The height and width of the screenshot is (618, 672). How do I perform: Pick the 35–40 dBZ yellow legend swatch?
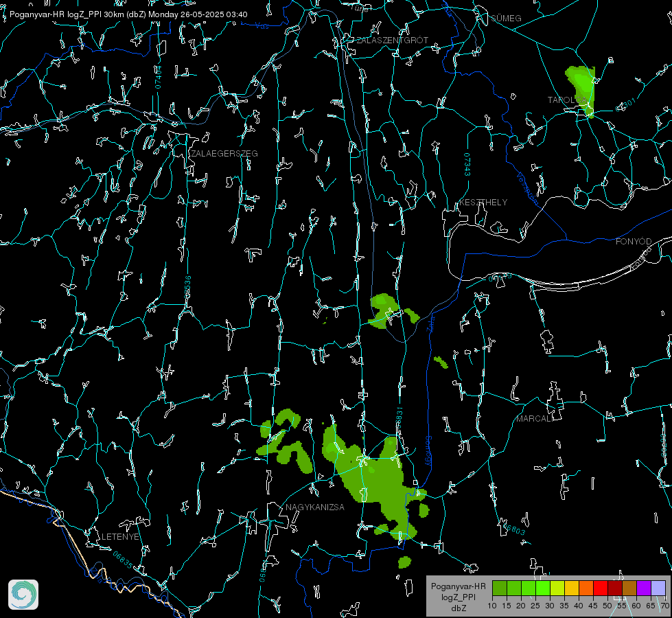tap(572, 588)
